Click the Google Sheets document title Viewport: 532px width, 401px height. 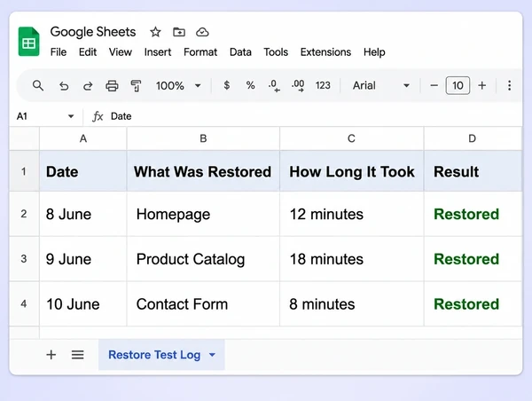pyautogui.click(x=93, y=32)
